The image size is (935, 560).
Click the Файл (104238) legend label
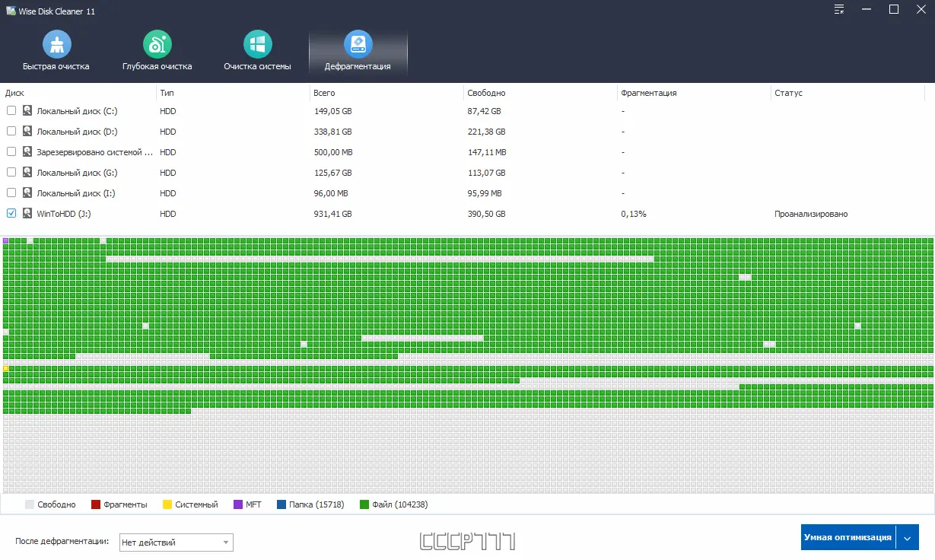coord(400,504)
